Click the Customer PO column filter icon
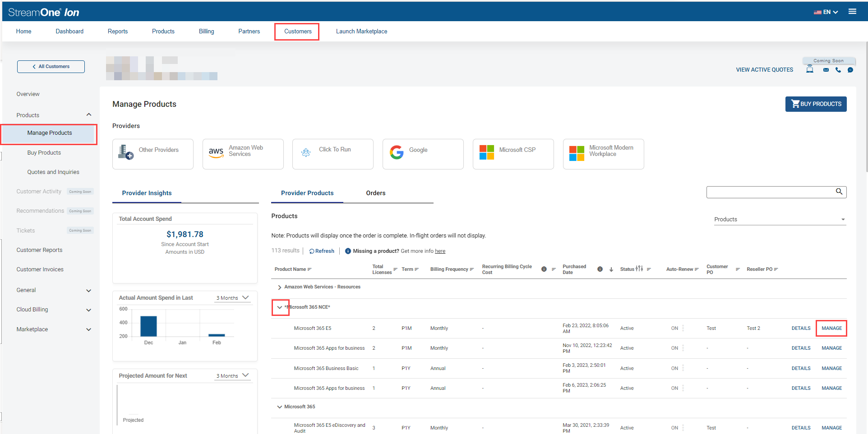This screenshot has width=868, height=434. tap(738, 270)
